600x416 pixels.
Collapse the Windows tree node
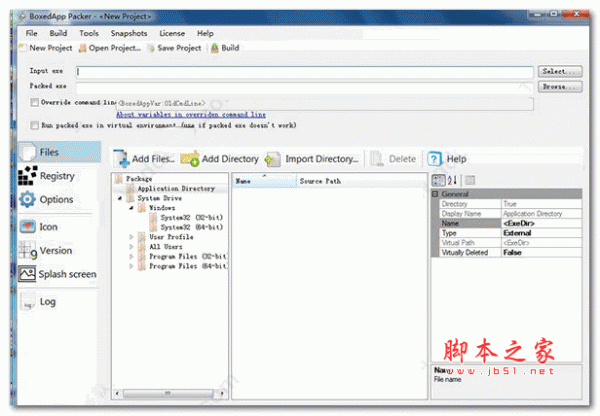pyautogui.click(x=131, y=208)
